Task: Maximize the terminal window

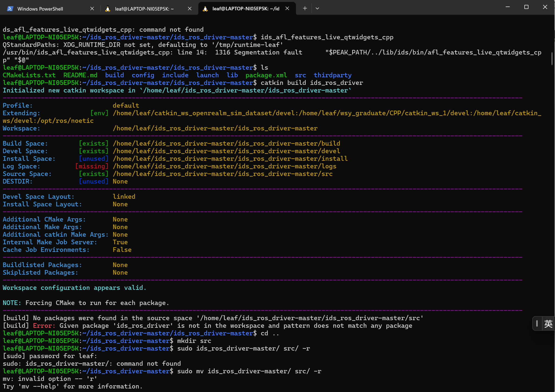Action: (x=526, y=7)
